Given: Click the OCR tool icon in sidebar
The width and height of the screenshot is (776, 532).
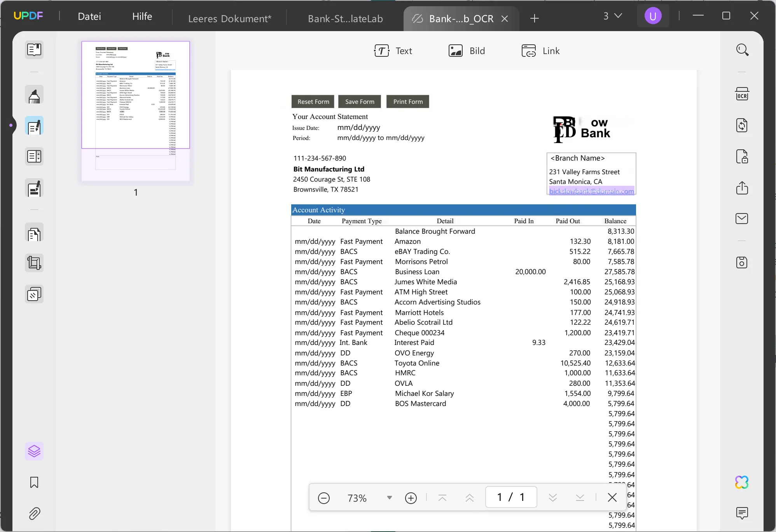Looking at the screenshot, I should click(742, 94).
